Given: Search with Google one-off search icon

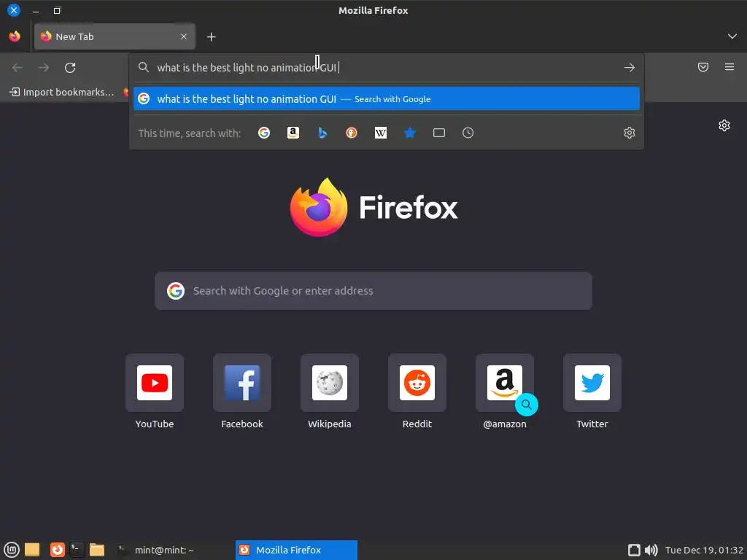Looking at the screenshot, I should pos(264,133).
